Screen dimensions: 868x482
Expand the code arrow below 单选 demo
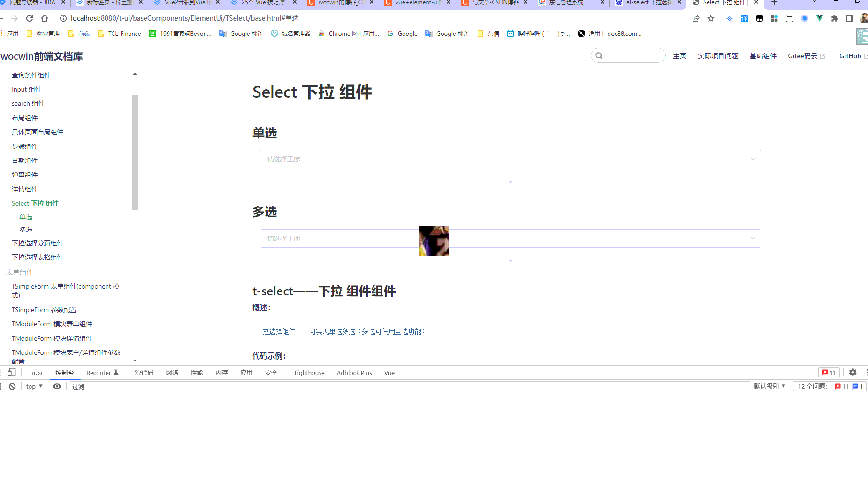pos(510,182)
